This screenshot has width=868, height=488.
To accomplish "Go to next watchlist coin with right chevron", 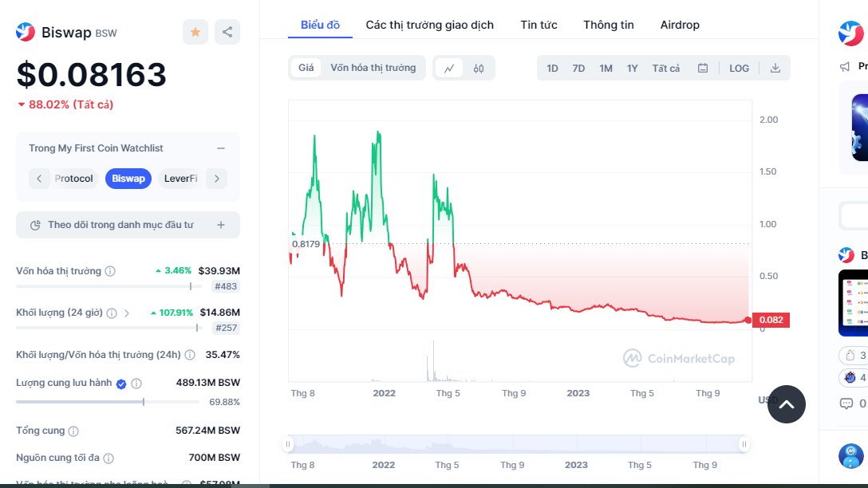I will click(217, 179).
